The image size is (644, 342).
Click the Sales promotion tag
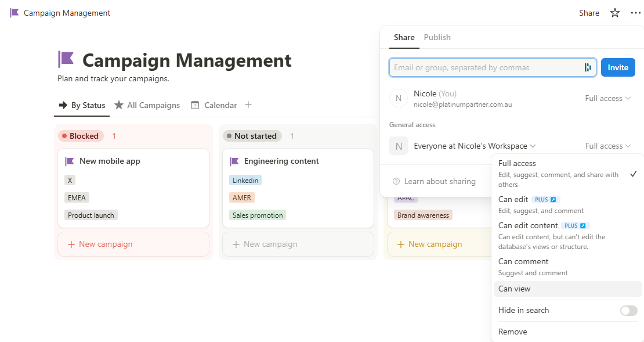click(258, 215)
